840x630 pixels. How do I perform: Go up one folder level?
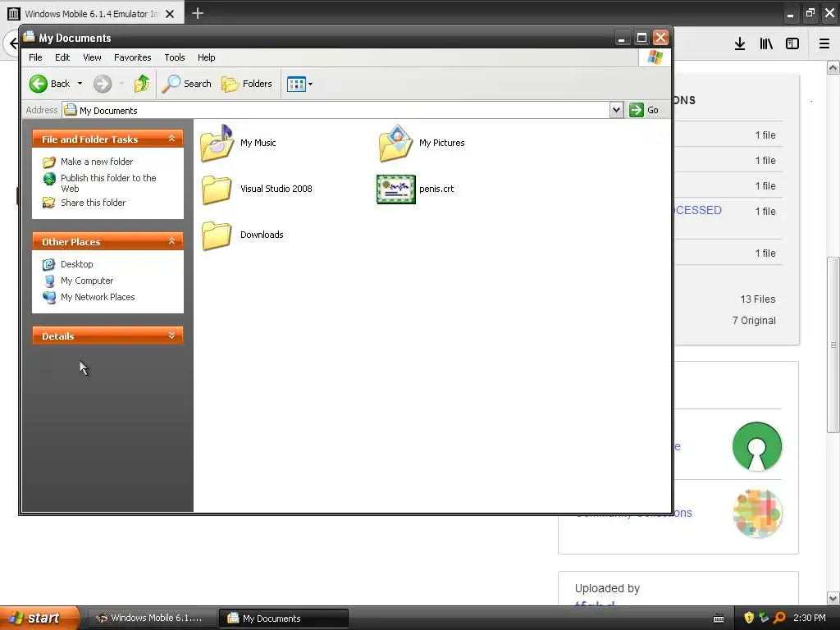click(141, 84)
